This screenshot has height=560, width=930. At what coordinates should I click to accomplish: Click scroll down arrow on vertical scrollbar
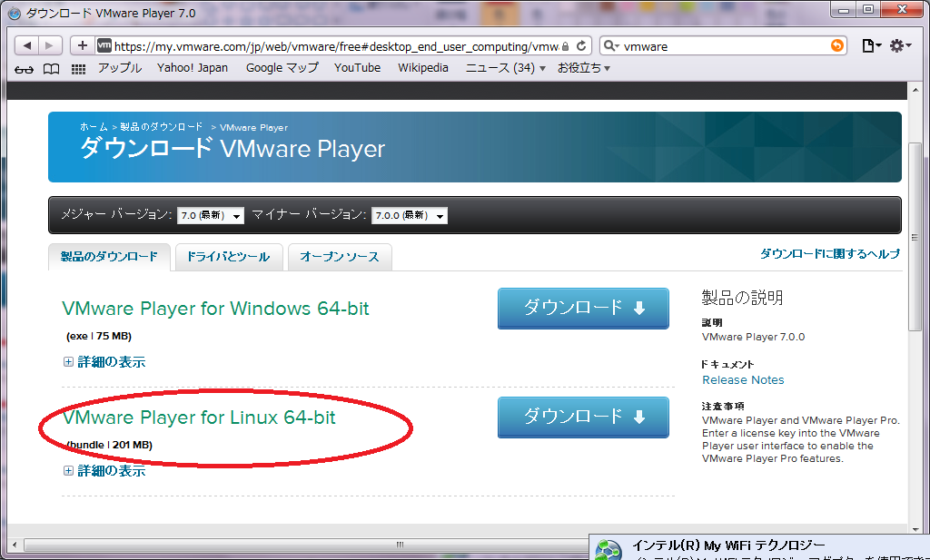click(x=915, y=529)
